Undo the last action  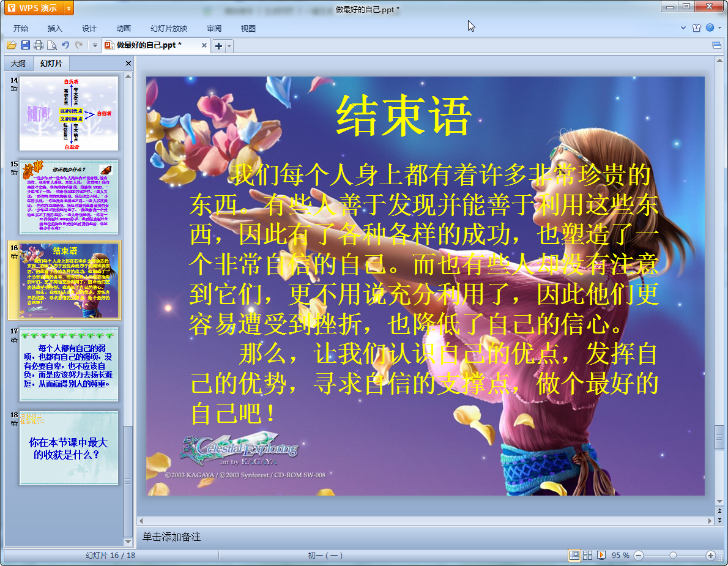pos(65,45)
